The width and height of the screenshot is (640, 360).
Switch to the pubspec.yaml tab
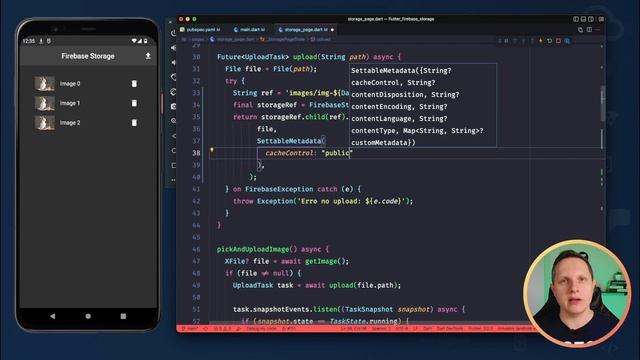(x=200, y=29)
